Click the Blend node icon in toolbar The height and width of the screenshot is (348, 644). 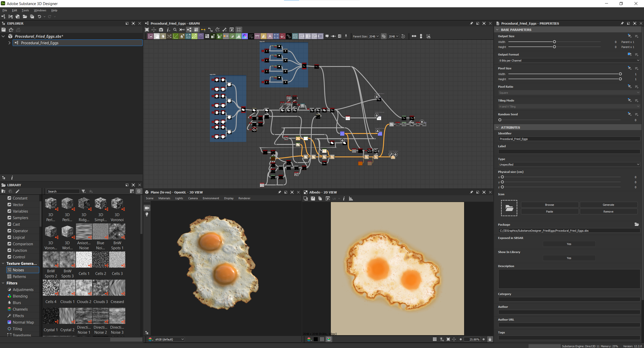tap(157, 36)
